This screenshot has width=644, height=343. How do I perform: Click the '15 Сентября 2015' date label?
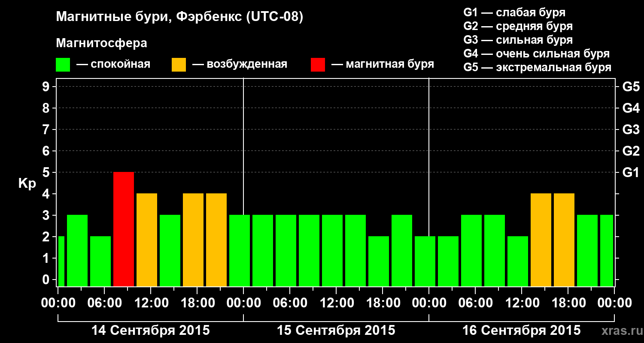(x=336, y=331)
